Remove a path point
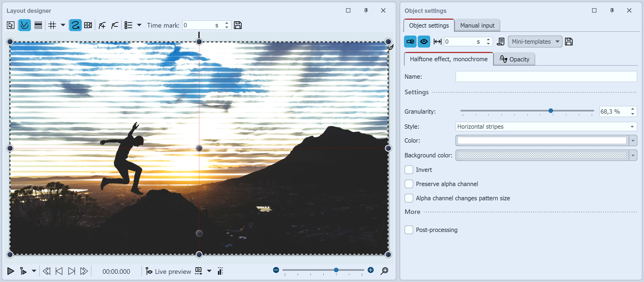 tap(115, 25)
